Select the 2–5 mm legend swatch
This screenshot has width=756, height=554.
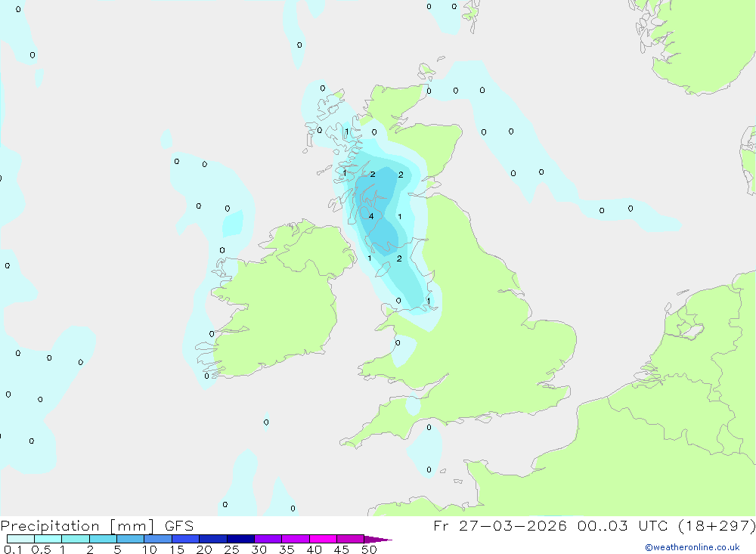pos(103,539)
